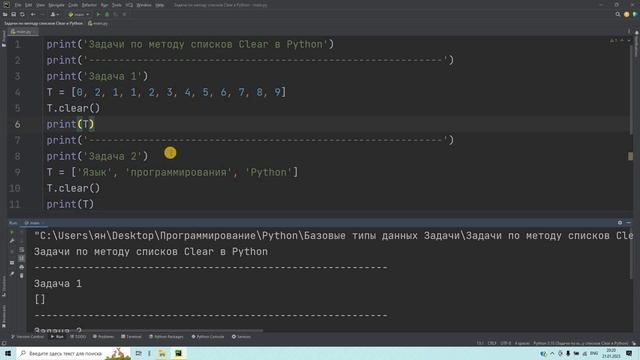
Task: Open the main run configuration dropdown
Action: click(79, 14)
